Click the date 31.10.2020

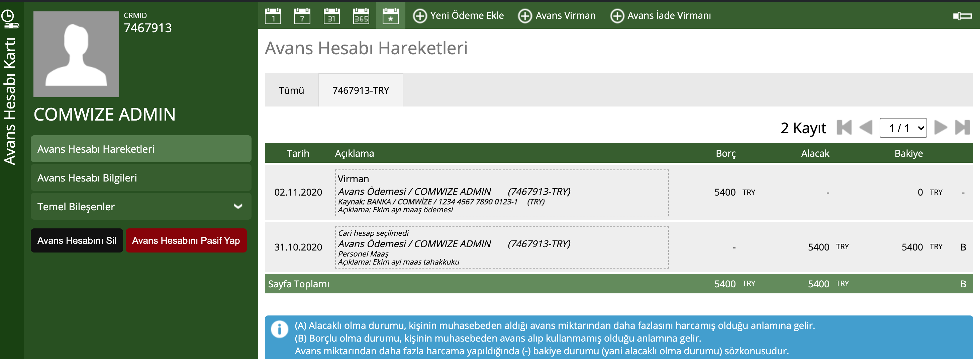click(x=298, y=247)
